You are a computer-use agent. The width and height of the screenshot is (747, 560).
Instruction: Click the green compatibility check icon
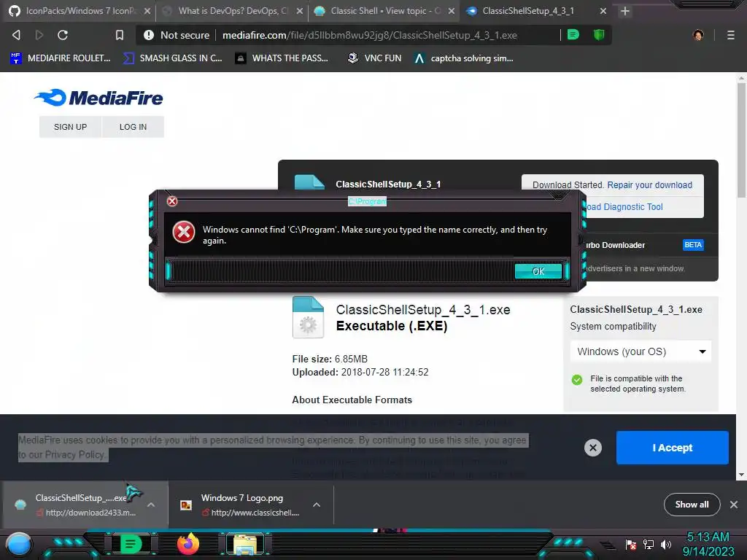(577, 379)
